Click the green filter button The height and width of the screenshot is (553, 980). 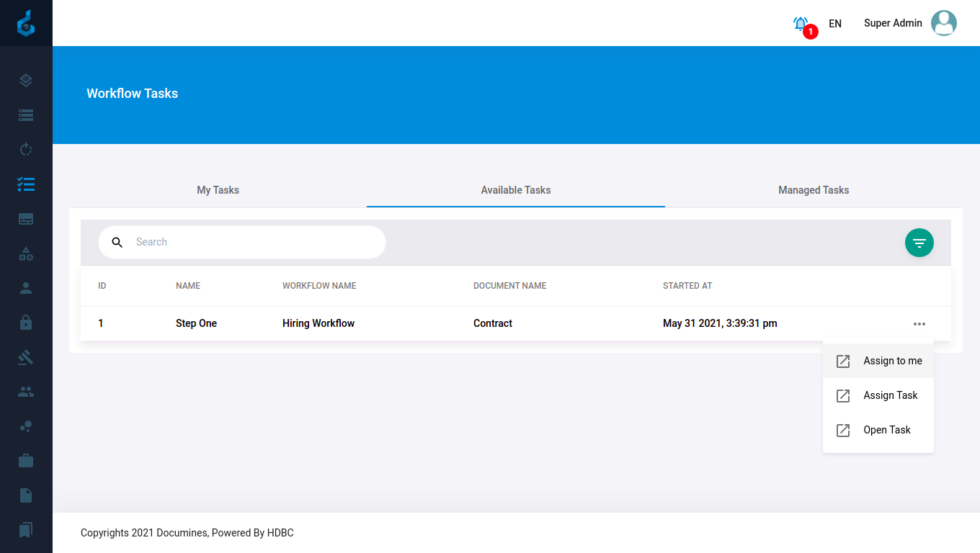[x=919, y=243]
